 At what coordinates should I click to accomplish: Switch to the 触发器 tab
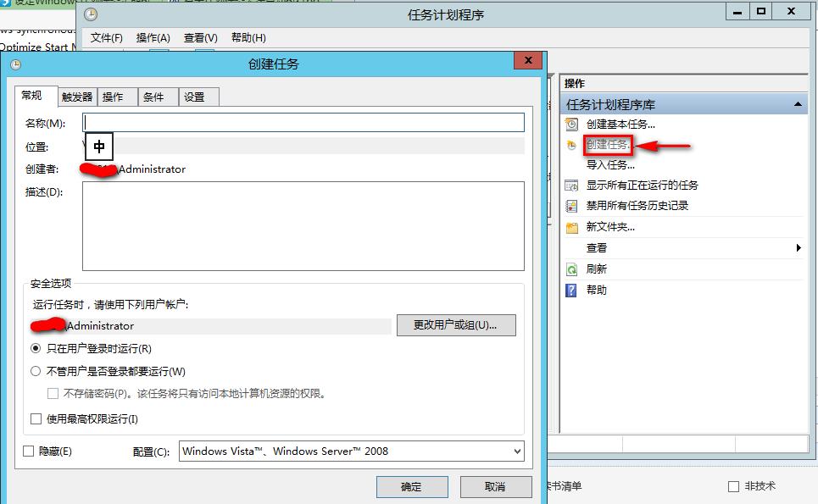[76, 97]
